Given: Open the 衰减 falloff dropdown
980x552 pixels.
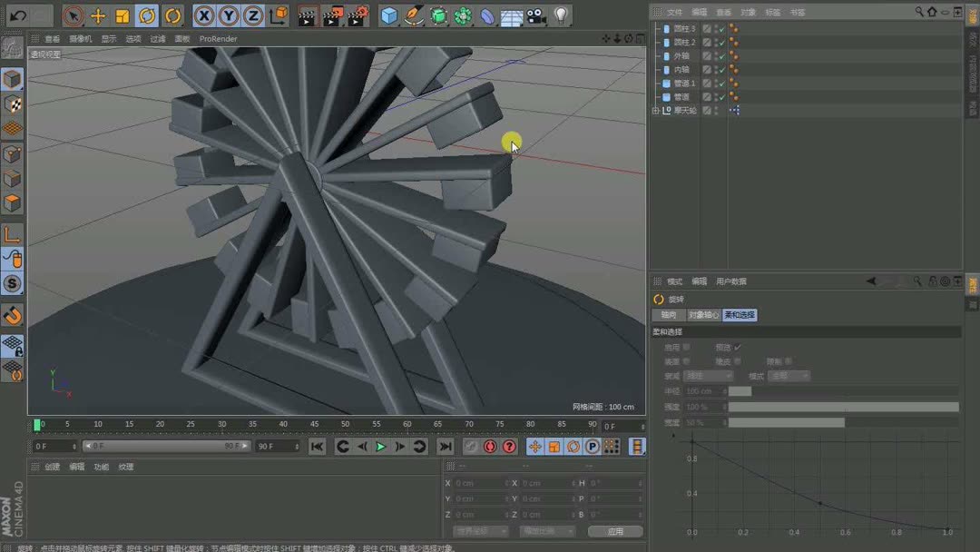Looking at the screenshot, I should tap(710, 375).
